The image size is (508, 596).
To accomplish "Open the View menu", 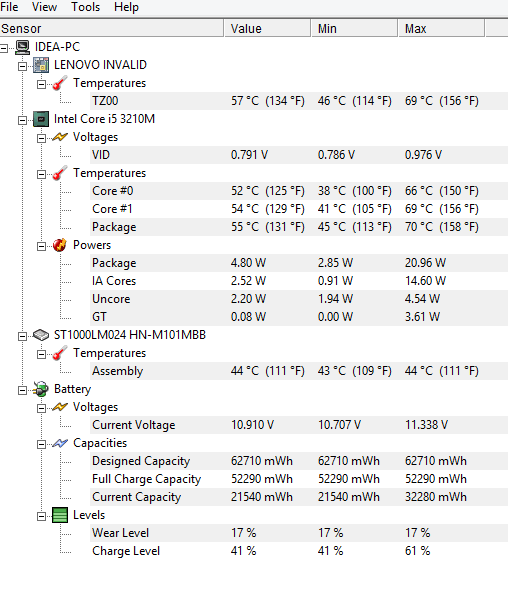I will [x=44, y=7].
